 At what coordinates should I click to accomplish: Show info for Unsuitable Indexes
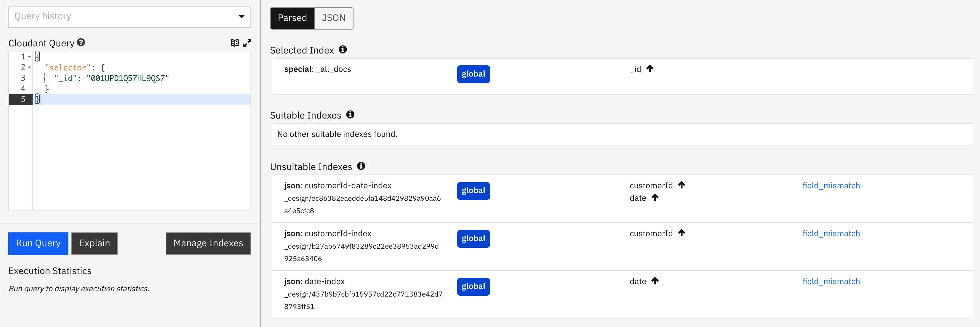(x=361, y=166)
